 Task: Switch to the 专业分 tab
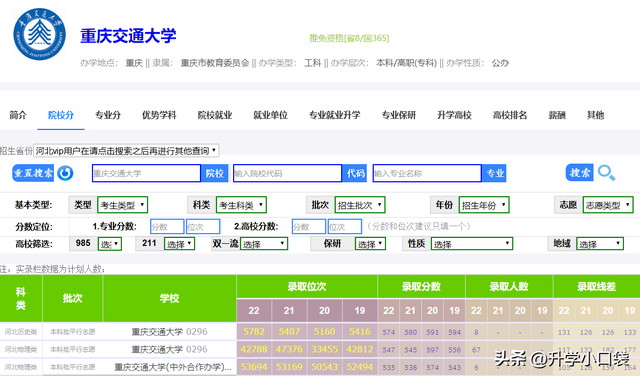coord(108,115)
